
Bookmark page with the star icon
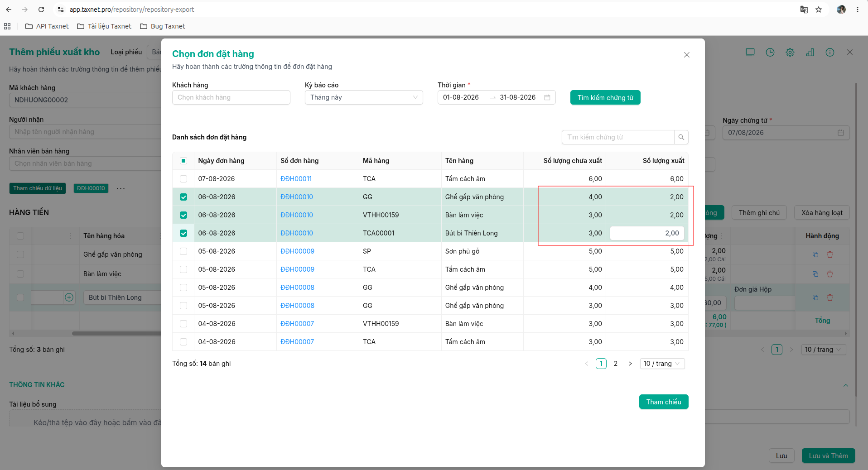(x=819, y=10)
